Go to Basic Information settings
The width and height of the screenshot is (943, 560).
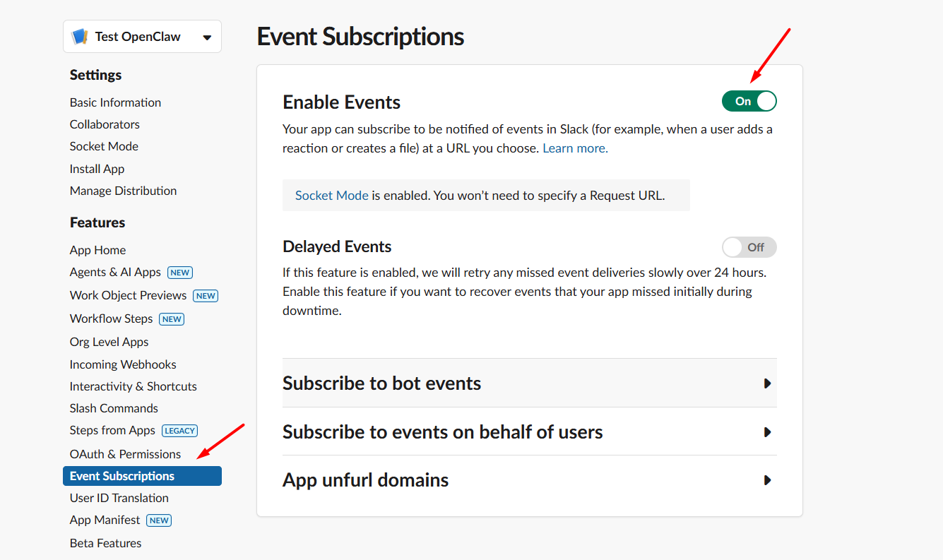[x=115, y=102]
